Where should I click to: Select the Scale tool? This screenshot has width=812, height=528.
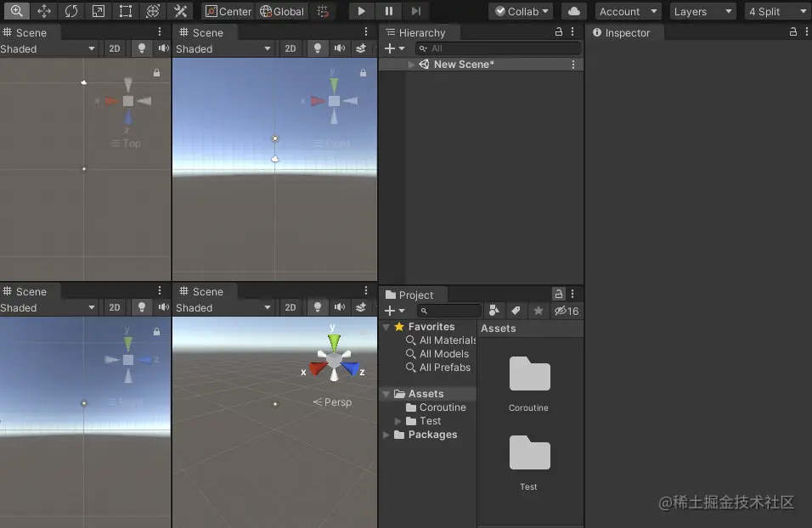99,11
